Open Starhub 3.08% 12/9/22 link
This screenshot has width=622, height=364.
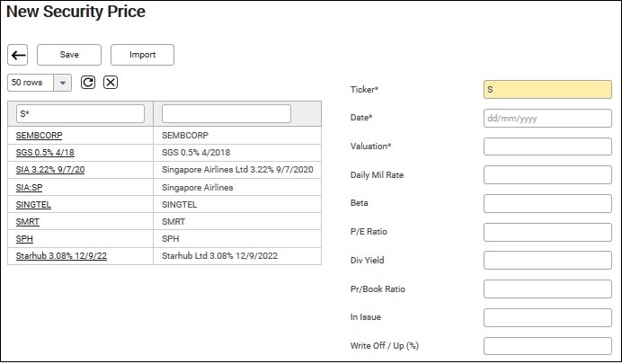[x=61, y=257]
